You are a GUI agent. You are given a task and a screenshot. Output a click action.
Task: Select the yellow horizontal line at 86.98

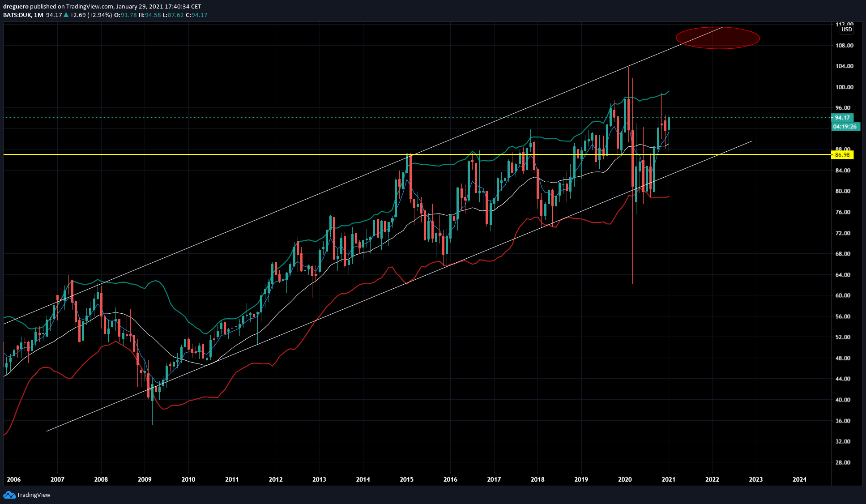tap(416, 154)
